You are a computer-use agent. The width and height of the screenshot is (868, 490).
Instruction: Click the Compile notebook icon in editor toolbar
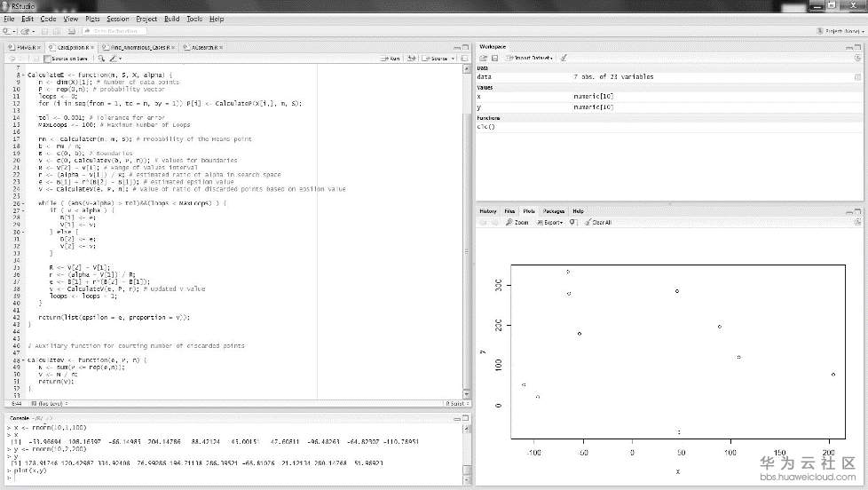(464, 58)
